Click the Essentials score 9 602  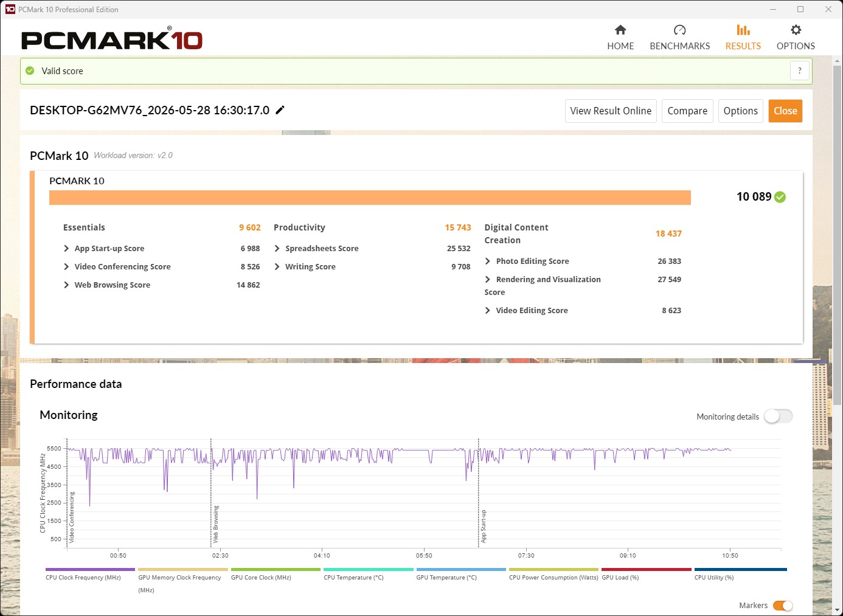click(x=249, y=227)
